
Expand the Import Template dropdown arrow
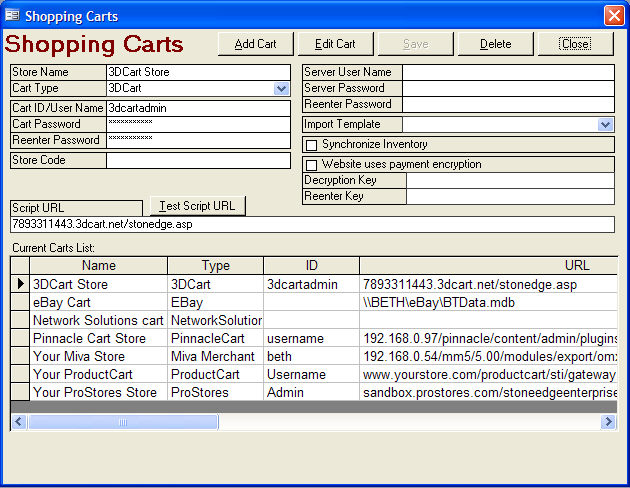605,125
